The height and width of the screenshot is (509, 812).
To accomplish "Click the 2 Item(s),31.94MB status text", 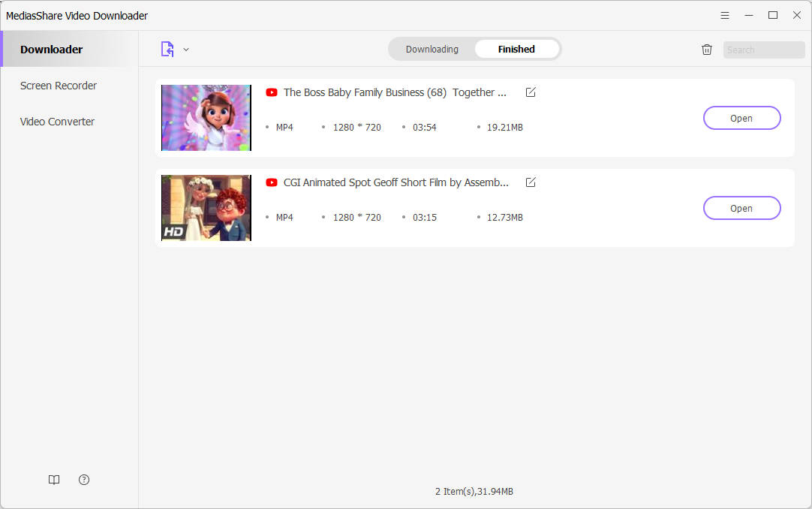I will [474, 492].
